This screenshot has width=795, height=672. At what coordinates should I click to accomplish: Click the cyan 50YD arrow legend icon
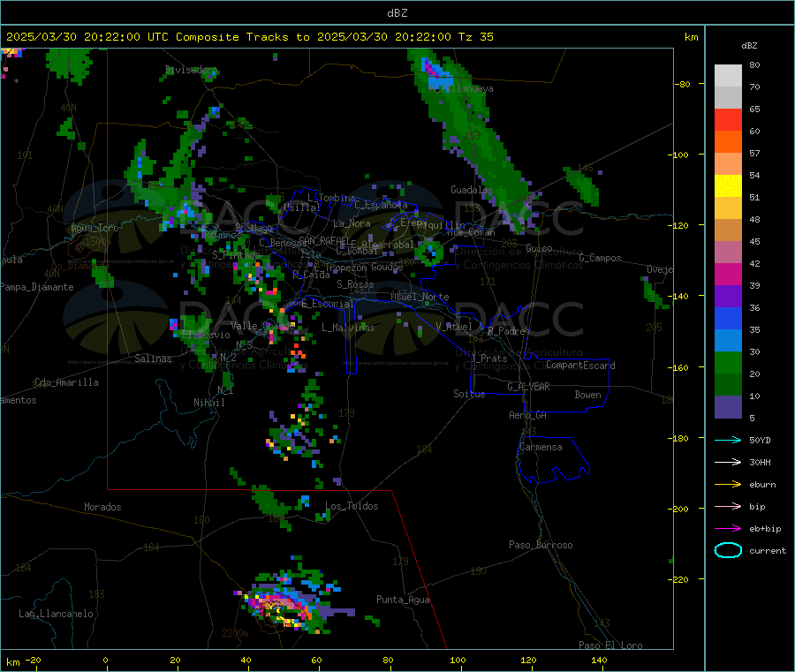728,440
